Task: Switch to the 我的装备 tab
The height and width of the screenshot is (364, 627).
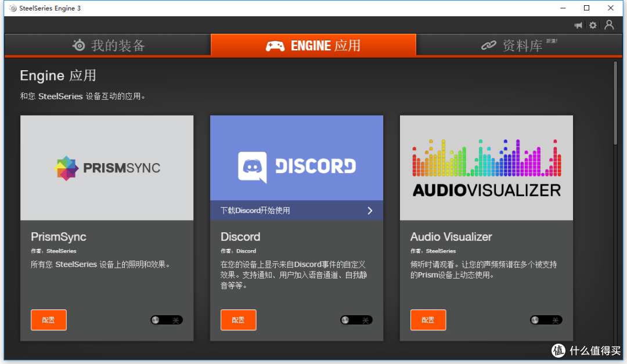Action: pos(107,45)
